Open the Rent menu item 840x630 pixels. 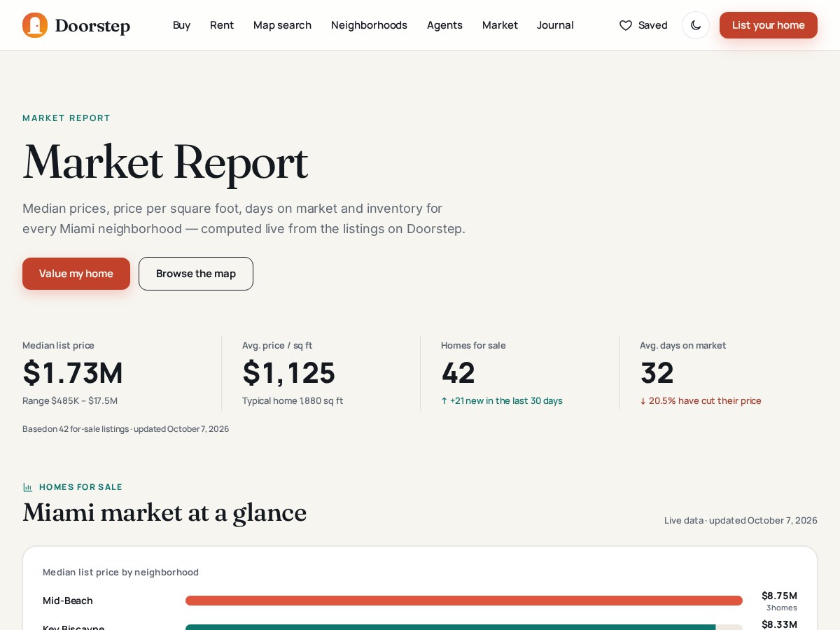(222, 25)
